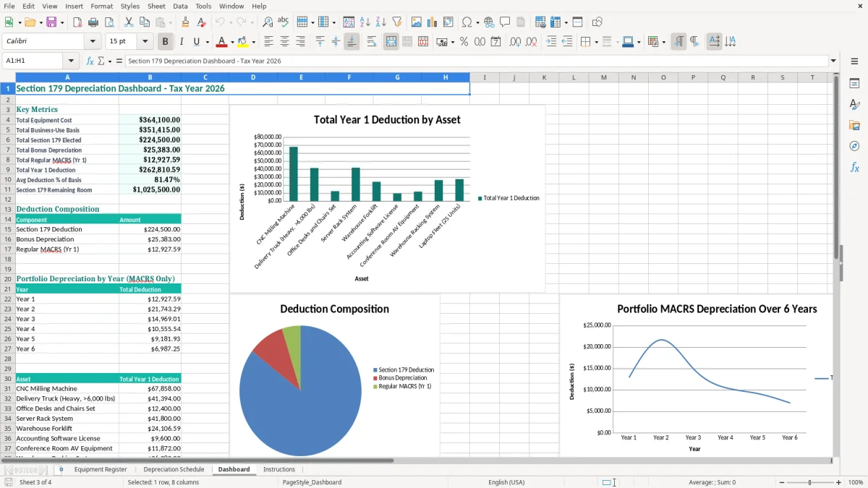Switch to Equipment Register sheet tab

[101, 469]
